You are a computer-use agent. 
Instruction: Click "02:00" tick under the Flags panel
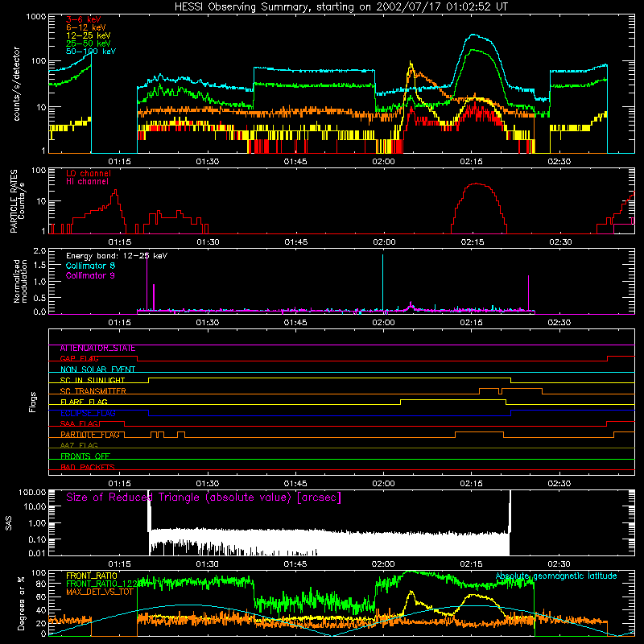383,484
